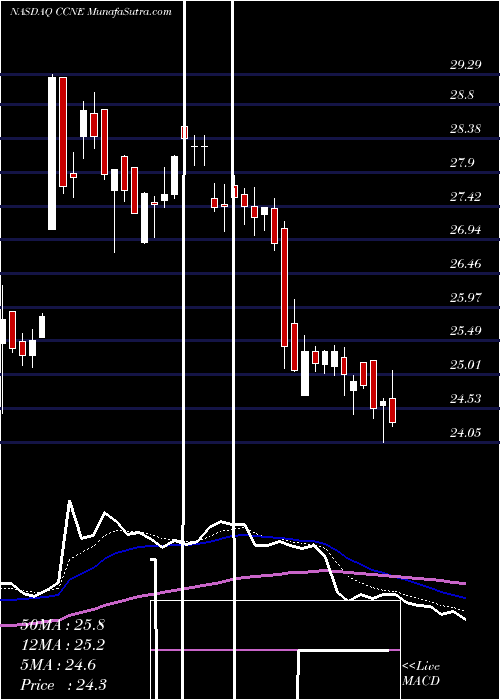The width and height of the screenshot is (500, 700).
Task: Click the Price : 24.3 readout
Action: point(63,685)
